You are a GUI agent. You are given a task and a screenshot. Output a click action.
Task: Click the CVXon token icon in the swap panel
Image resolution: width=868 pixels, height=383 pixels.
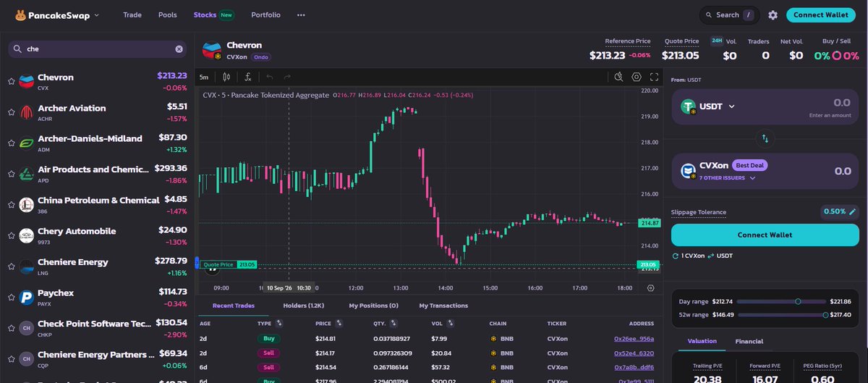689,171
